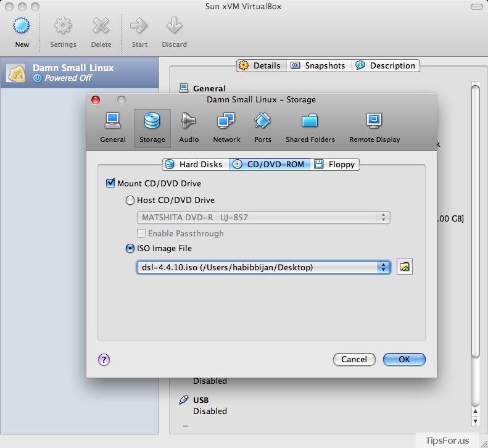Click the toolbar toggle pill at title bar
This screenshot has width=488, height=448.
(476, 7)
